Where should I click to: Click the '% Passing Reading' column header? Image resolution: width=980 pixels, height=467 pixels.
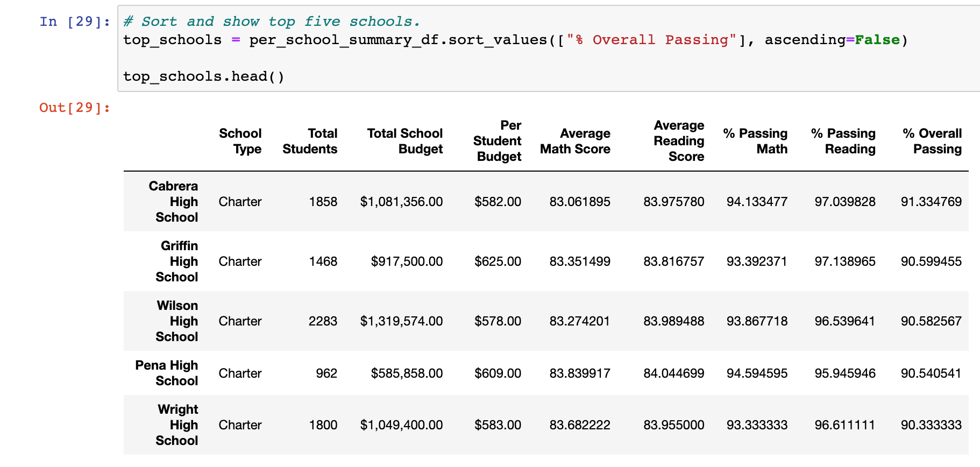pyautogui.click(x=843, y=141)
